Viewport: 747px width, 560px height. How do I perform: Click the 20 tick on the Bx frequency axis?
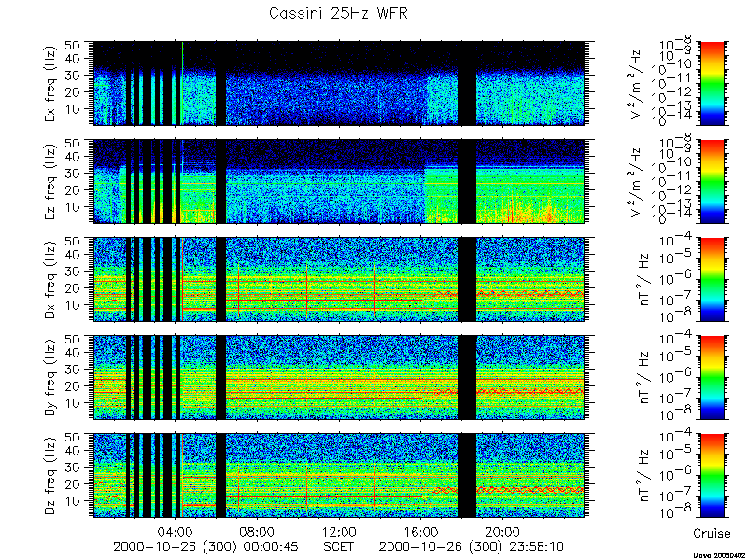73,287
